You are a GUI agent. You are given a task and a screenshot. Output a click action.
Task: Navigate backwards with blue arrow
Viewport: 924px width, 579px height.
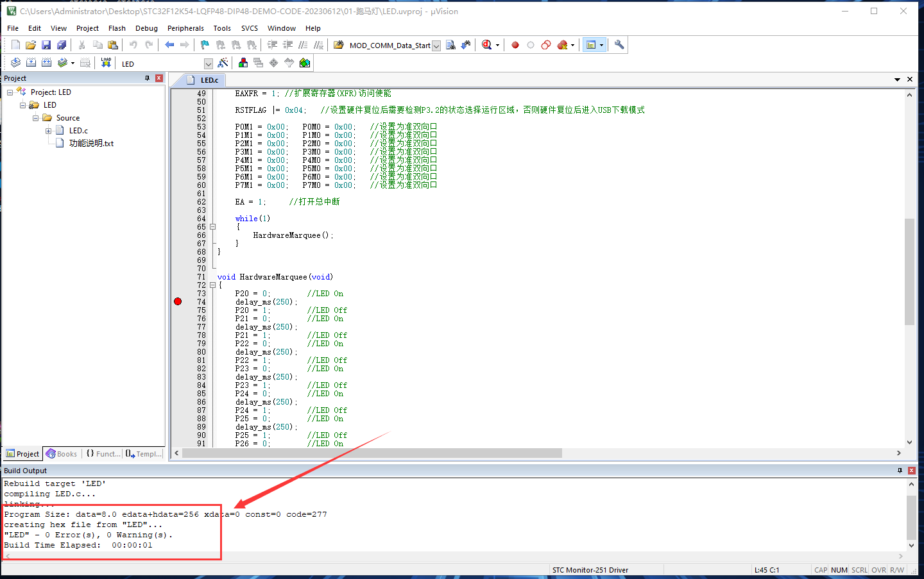click(x=169, y=45)
